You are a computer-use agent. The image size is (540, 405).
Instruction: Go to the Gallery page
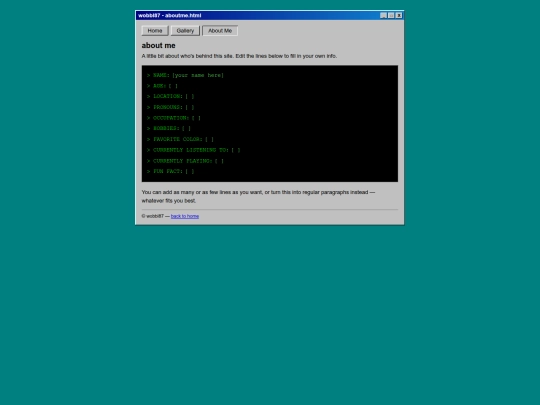click(x=185, y=31)
